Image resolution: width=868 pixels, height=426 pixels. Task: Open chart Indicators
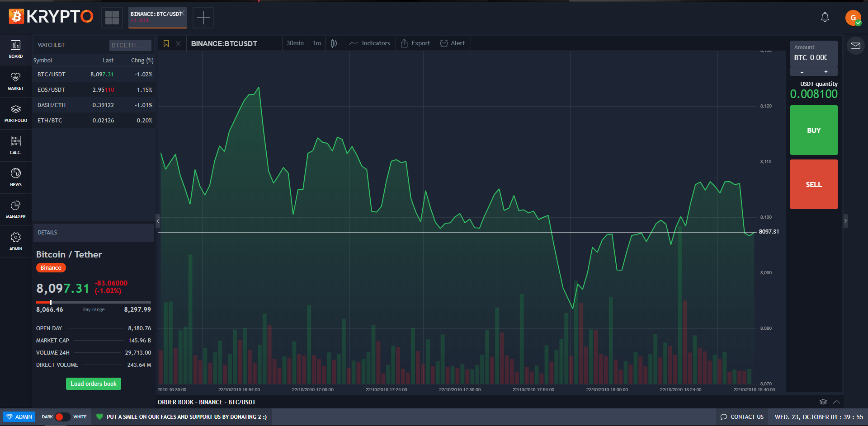[x=369, y=43]
